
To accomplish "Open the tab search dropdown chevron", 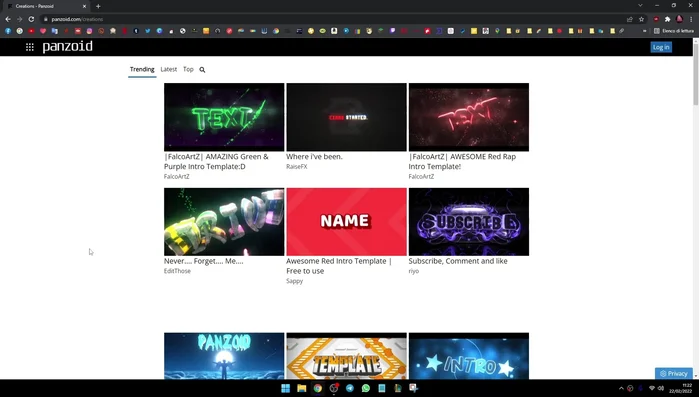I will click(x=640, y=5).
